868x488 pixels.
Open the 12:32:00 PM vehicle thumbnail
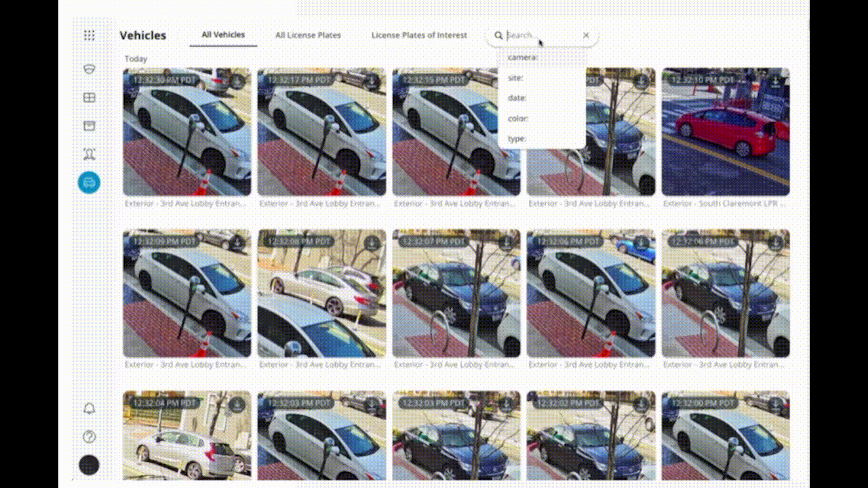[x=726, y=435]
